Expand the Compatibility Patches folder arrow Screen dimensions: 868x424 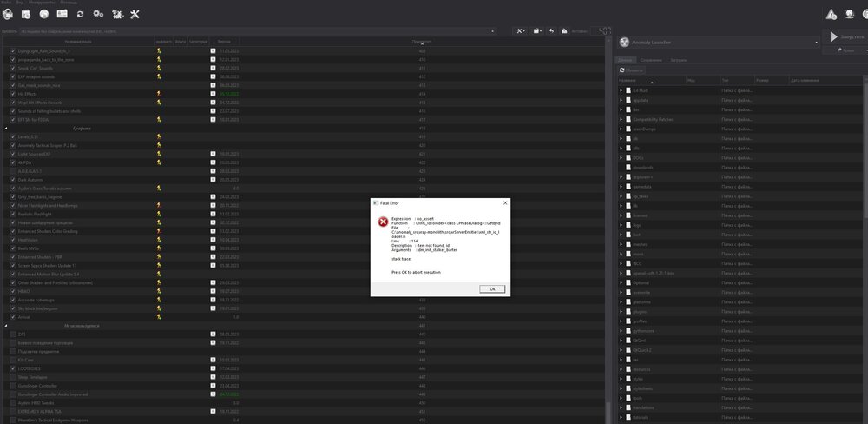(621, 119)
